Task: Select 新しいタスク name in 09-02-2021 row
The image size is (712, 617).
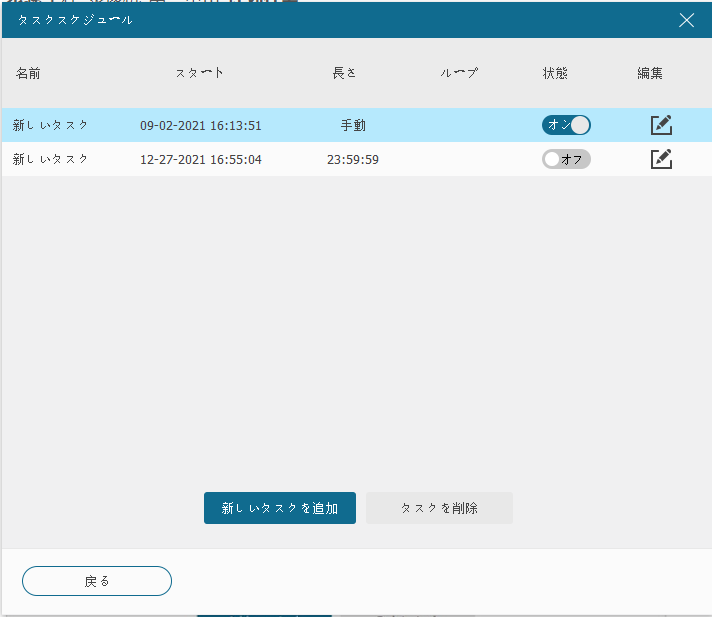Action: tap(50, 125)
